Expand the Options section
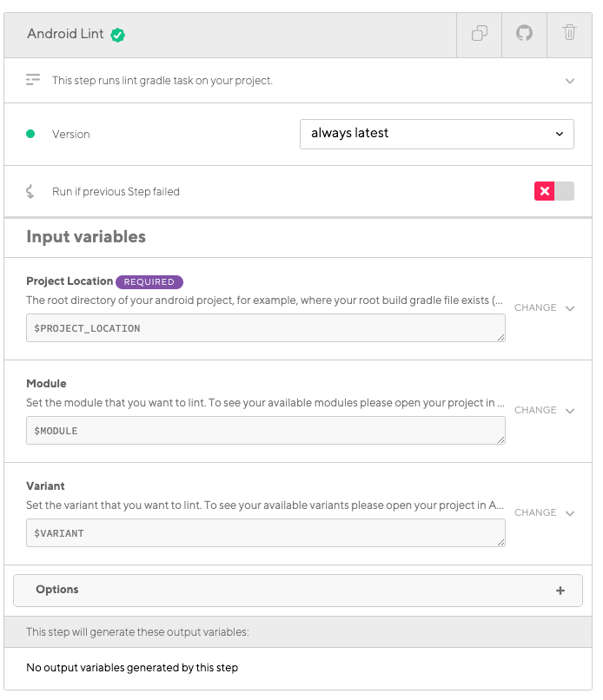The image size is (603, 700). (297, 590)
